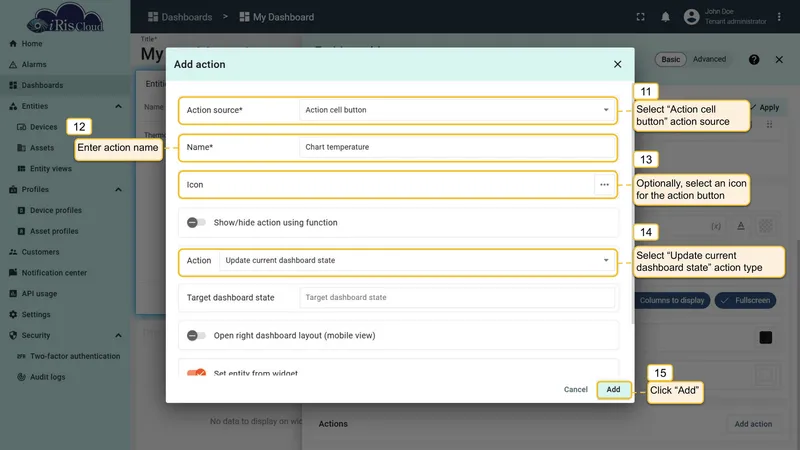This screenshot has width=800, height=450.
Task: Click the Notification center icon
Action: 13,273
